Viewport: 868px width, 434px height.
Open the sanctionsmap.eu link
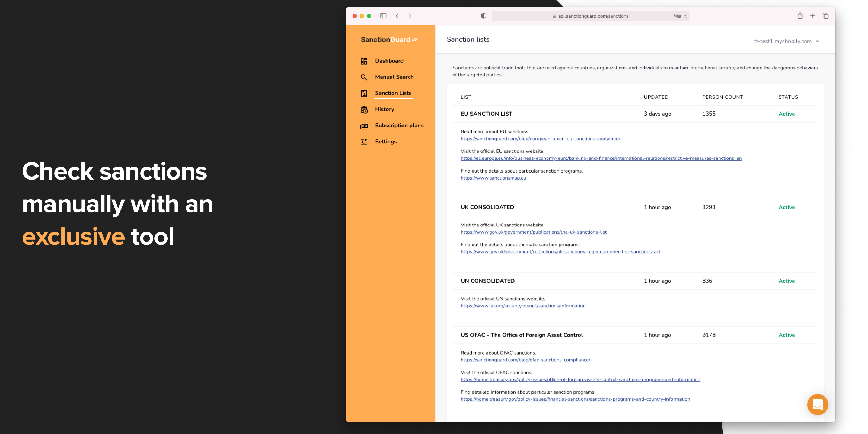493,178
